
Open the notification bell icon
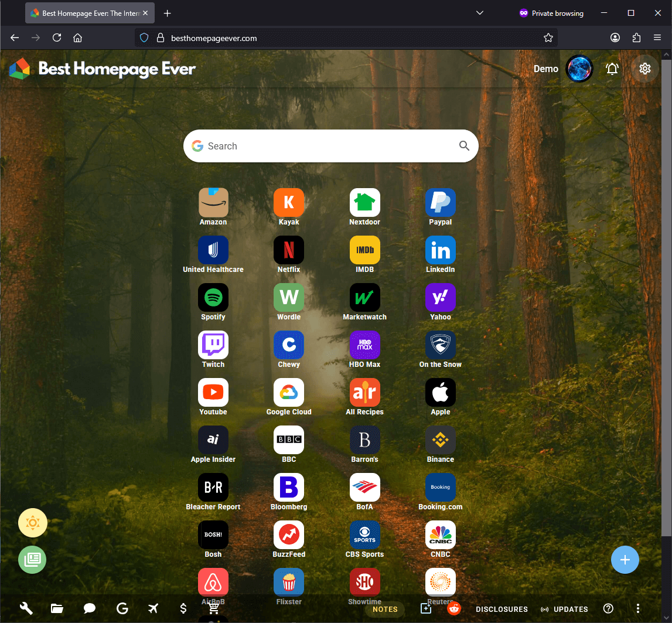coord(612,69)
